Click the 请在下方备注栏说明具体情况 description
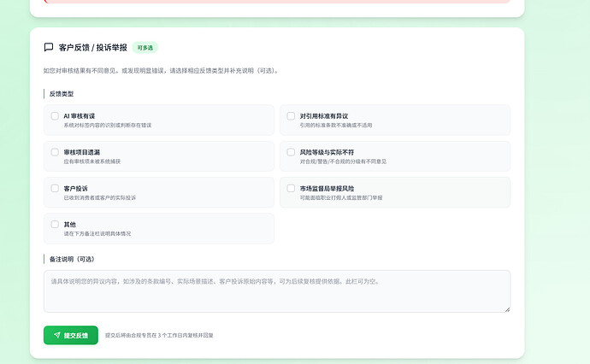 (x=97, y=233)
